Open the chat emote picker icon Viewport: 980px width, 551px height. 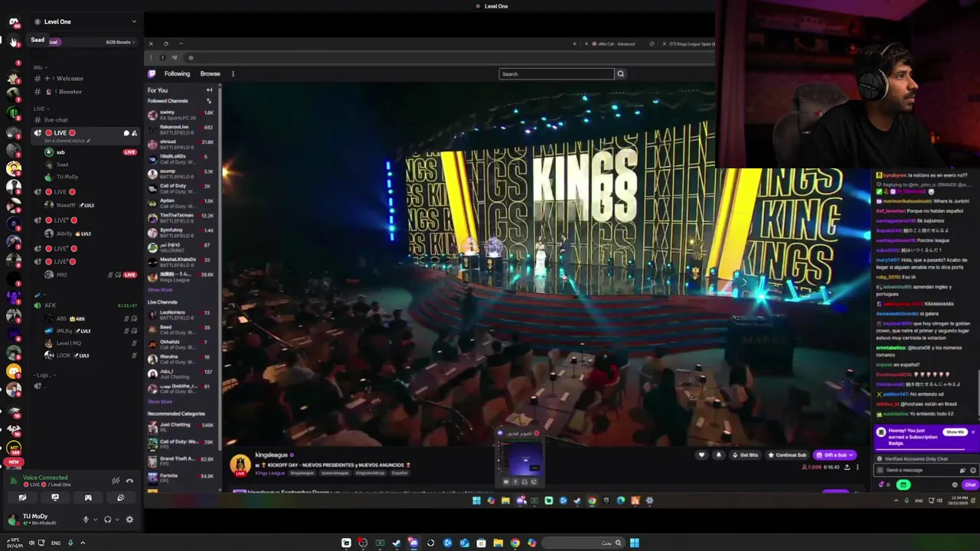[x=973, y=471]
